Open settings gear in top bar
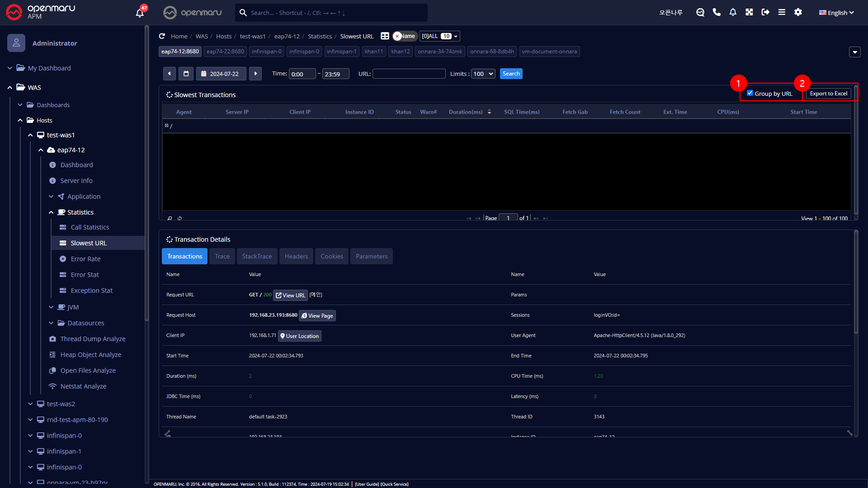This screenshot has width=868, height=488. point(798,12)
